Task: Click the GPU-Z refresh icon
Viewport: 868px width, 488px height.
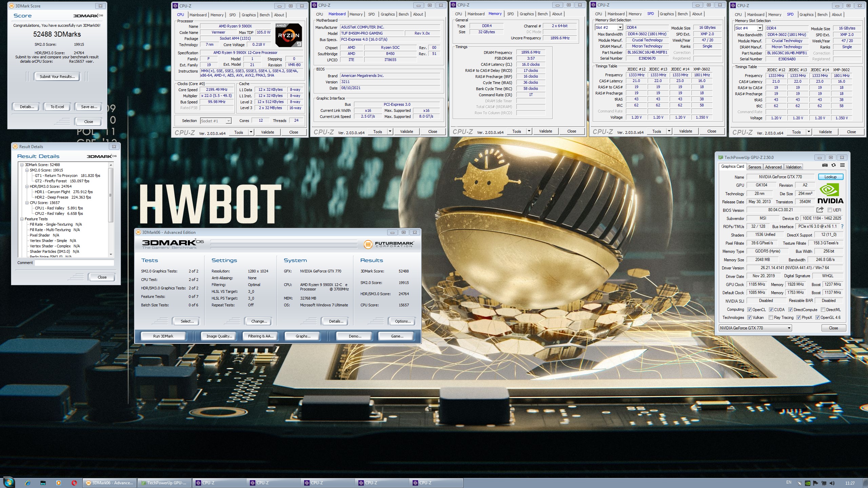Action: click(833, 165)
